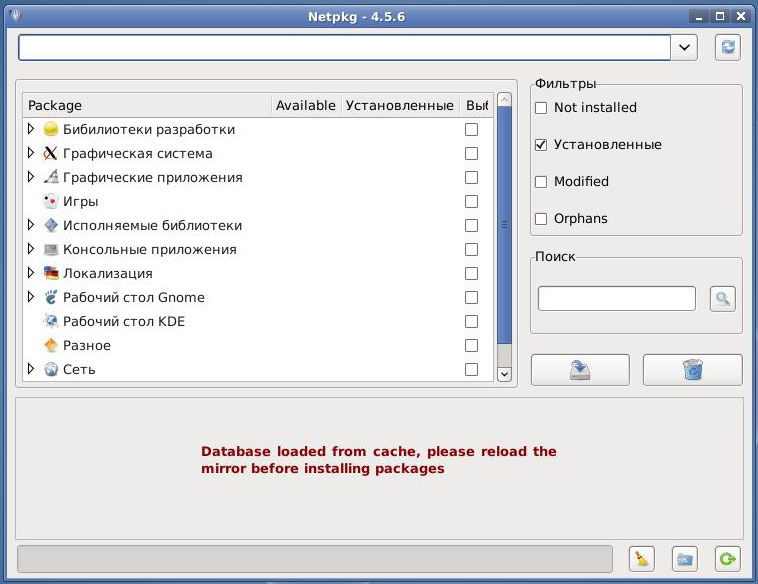Minimize the Netpkg window

(x=699, y=16)
